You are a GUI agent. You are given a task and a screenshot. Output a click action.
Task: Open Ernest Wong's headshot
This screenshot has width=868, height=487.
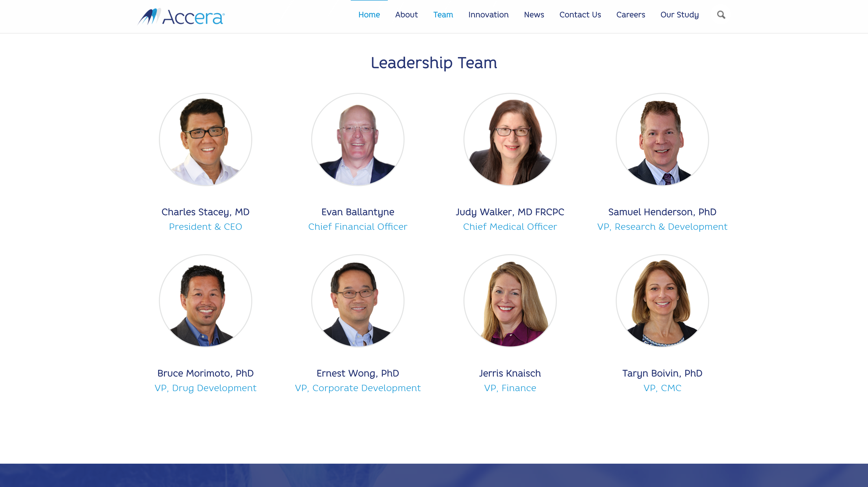click(358, 301)
